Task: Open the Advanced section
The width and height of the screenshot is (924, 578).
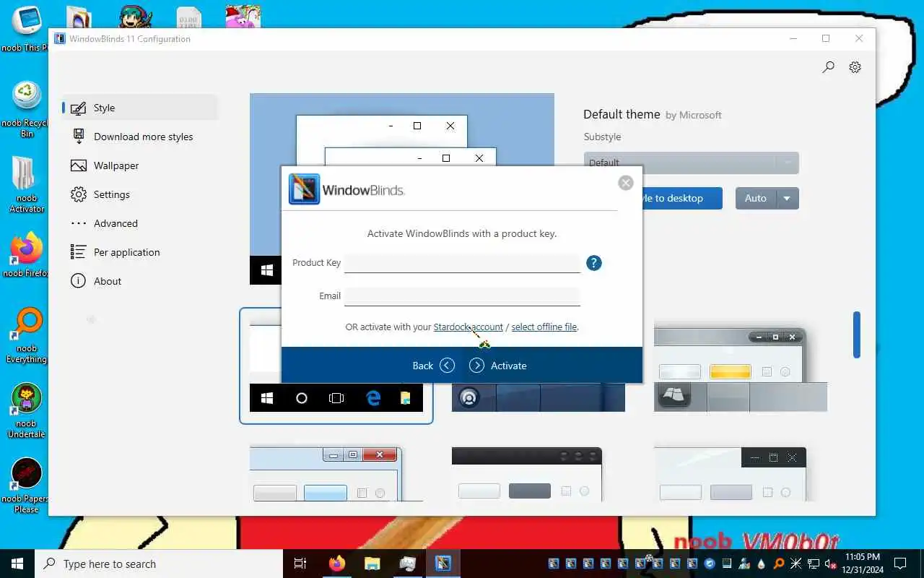Action: (x=139, y=223)
